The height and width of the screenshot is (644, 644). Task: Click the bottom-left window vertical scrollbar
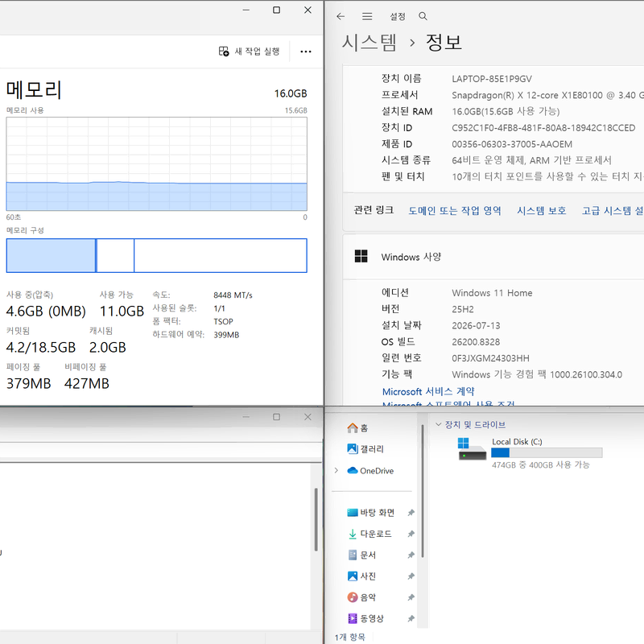tap(316, 519)
